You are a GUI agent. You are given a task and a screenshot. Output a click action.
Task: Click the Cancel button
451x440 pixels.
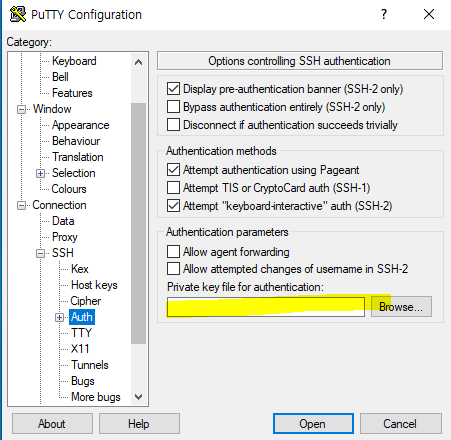coord(401,424)
